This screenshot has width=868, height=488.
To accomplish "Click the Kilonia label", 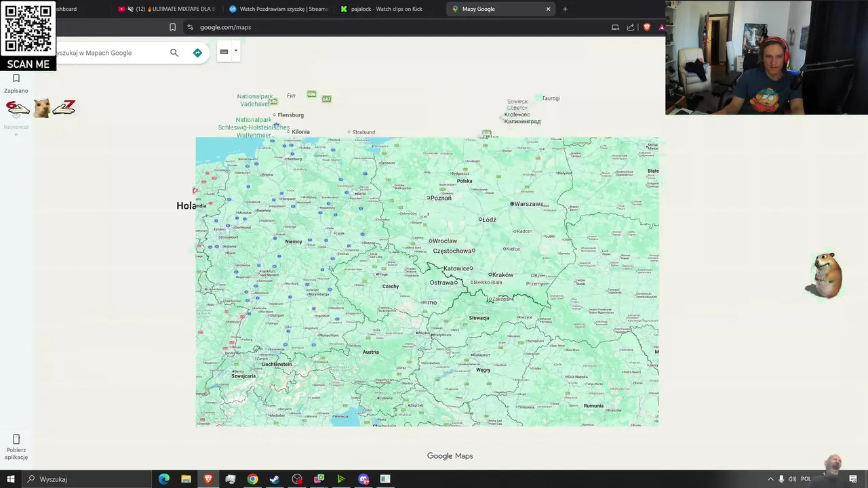I will [x=300, y=132].
